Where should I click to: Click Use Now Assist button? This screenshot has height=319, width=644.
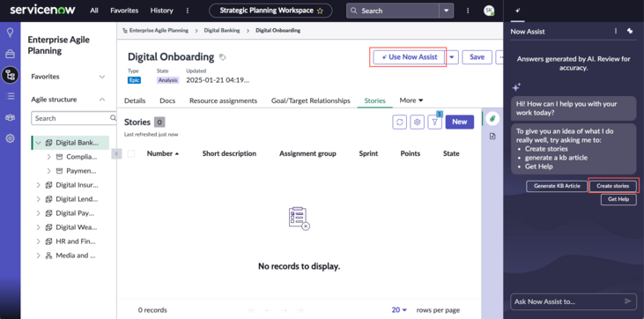click(410, 57)
